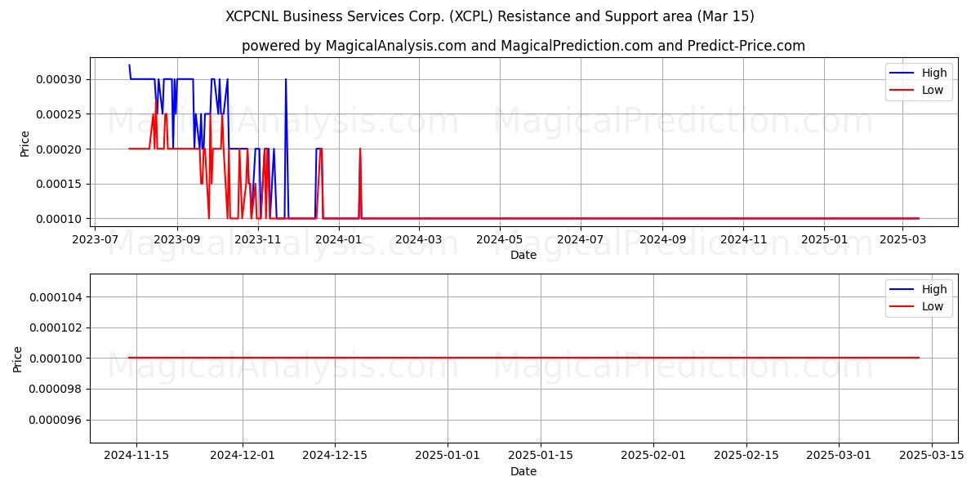Click the 2023-09 x-axis tick label
980x490 pixels.
(177, 239)
